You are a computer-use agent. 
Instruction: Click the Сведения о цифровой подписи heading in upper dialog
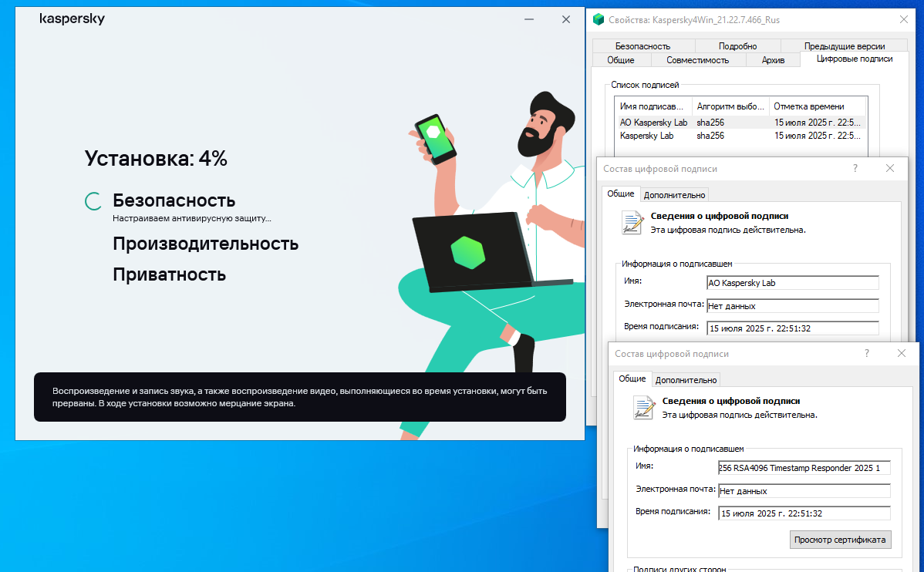pyautogui.click(x=720, y=216)
